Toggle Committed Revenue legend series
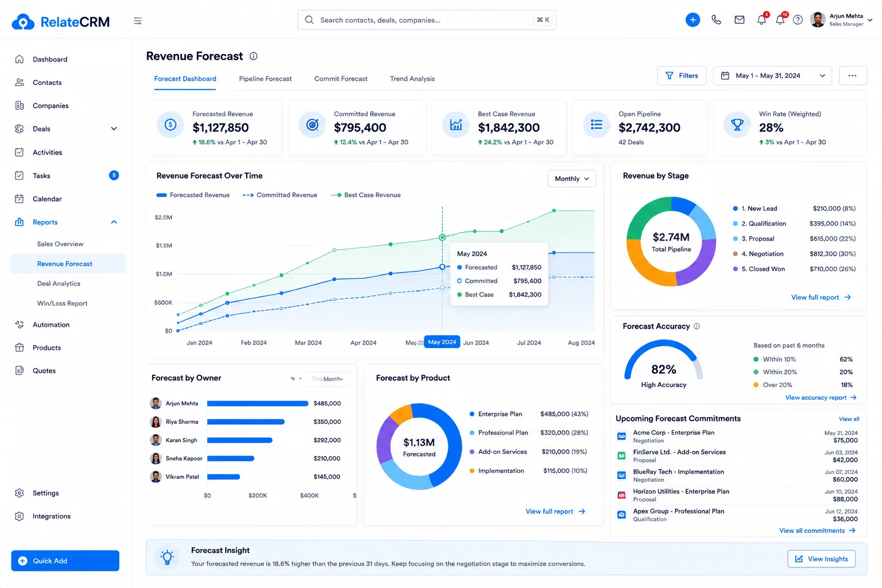 [x=280, y=195]
